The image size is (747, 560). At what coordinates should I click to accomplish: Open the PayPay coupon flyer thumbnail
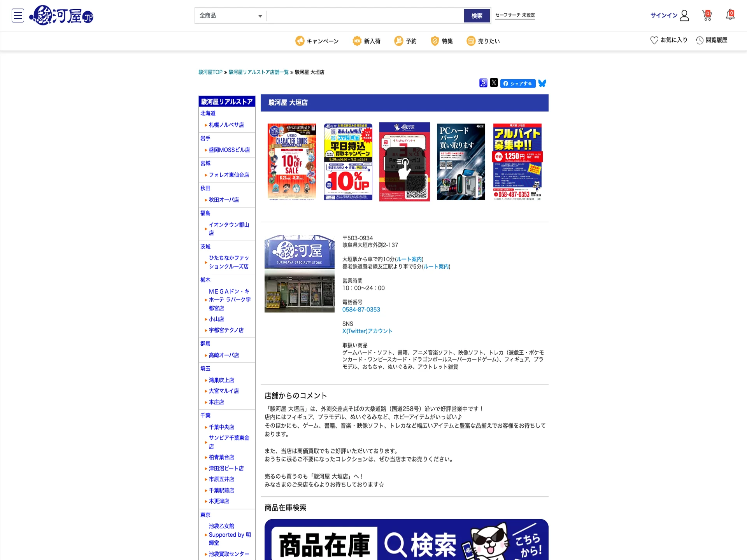point(405,162)
